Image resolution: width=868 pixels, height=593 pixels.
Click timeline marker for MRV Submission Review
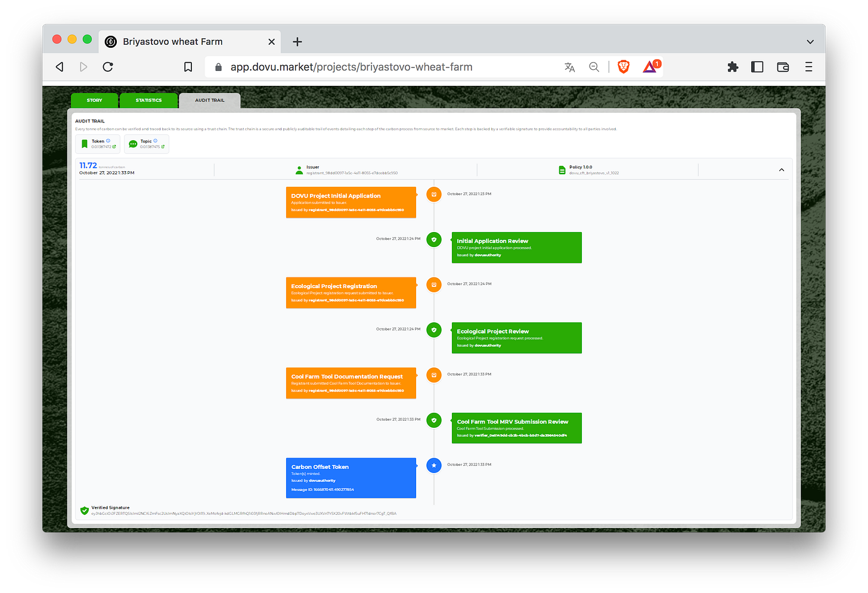434,420
